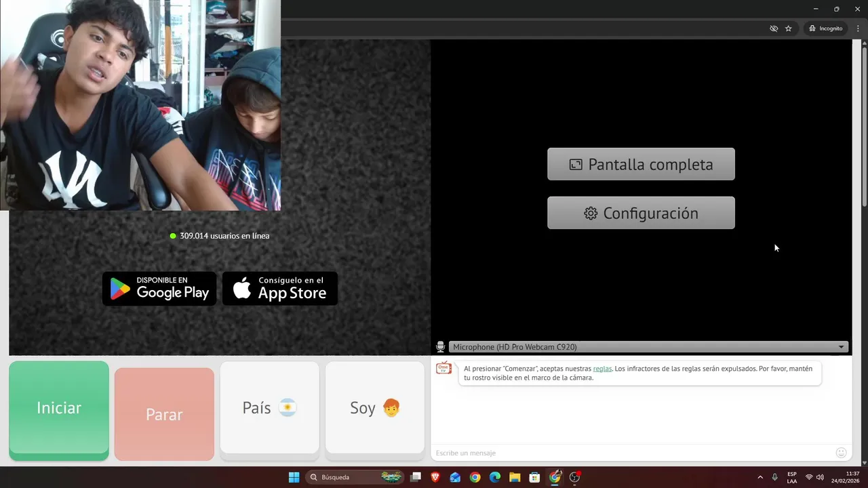
Task: Open OBS Studio from taskbar
Action: (x=575, y=477)
